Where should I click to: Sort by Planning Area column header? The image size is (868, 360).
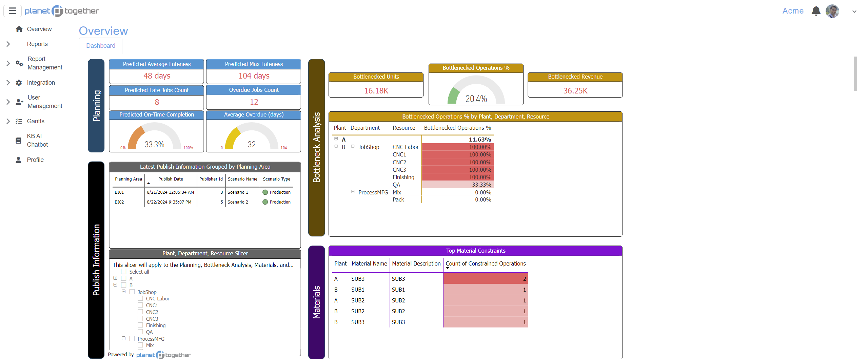point(129,179)
